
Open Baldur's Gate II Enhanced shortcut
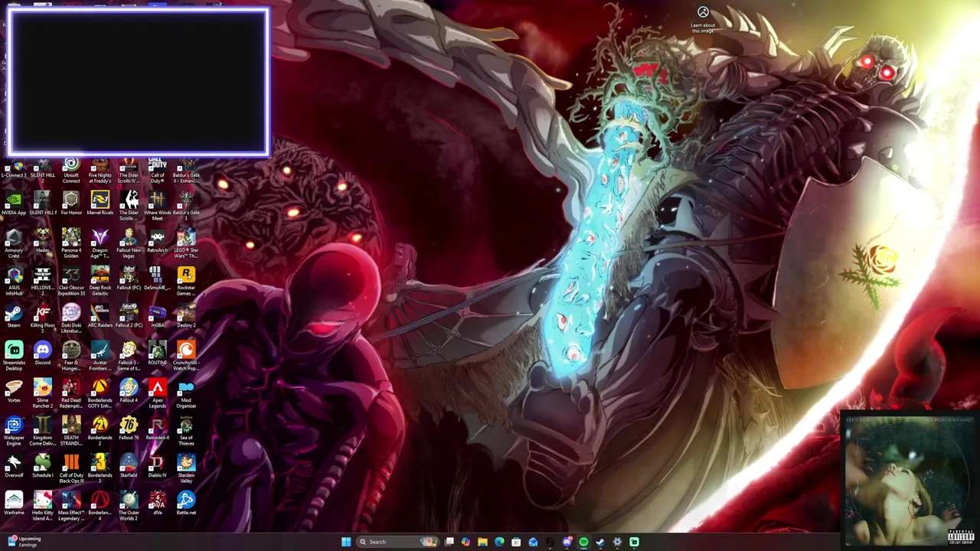(x=186, y=170)
